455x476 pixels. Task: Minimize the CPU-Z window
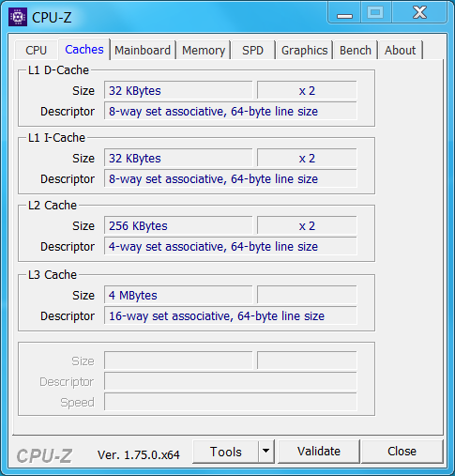(344, 12)
